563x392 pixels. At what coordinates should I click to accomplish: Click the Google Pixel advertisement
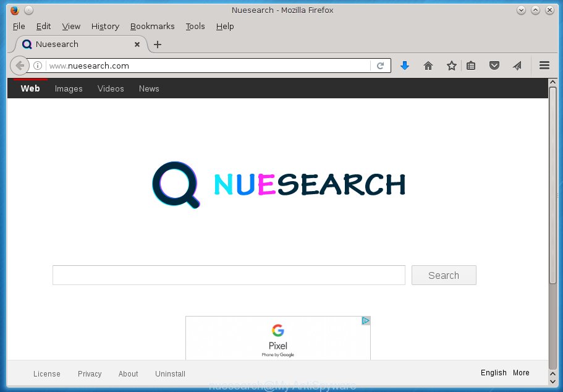tap(278, 338)
